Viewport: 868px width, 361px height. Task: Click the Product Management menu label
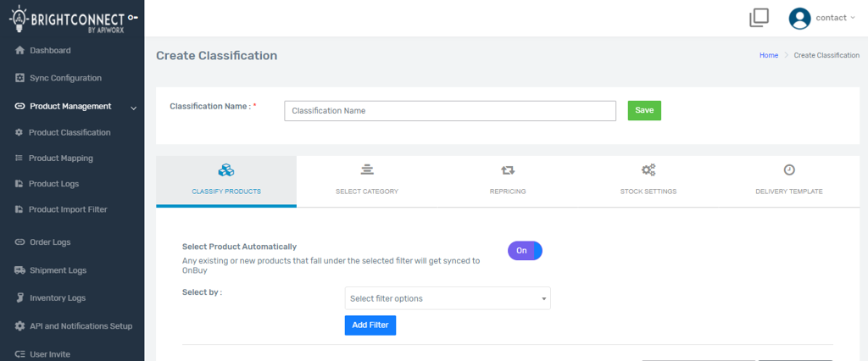click(x=70, y=106)
